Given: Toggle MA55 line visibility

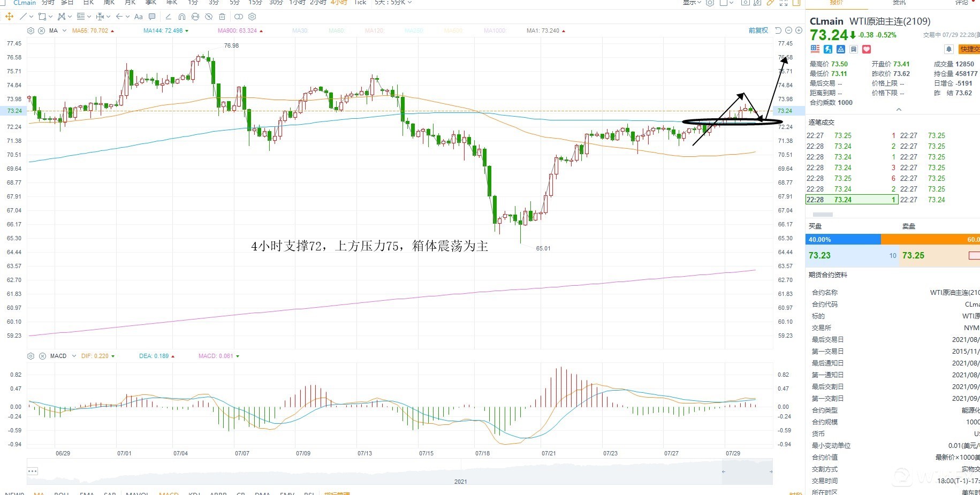Looking at the screenshot, I should [x=93, y=31].
